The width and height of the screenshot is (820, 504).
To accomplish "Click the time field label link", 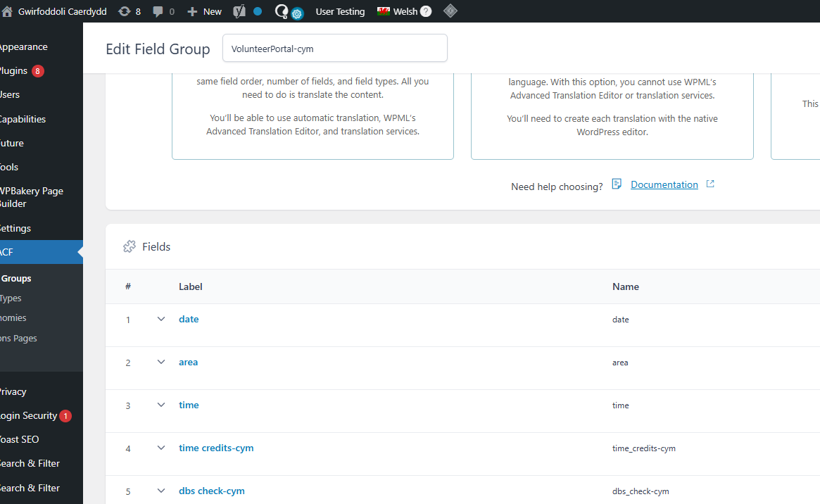I will click(x=189, y=405).
